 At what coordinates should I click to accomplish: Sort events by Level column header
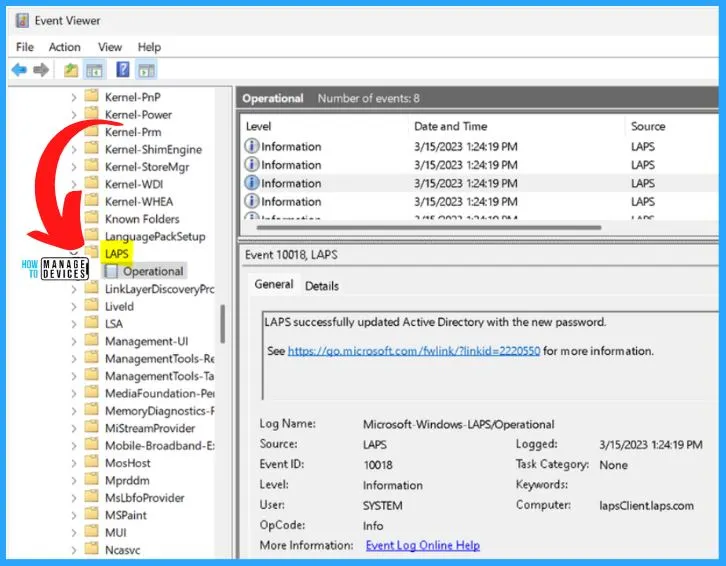coord(258,126)
